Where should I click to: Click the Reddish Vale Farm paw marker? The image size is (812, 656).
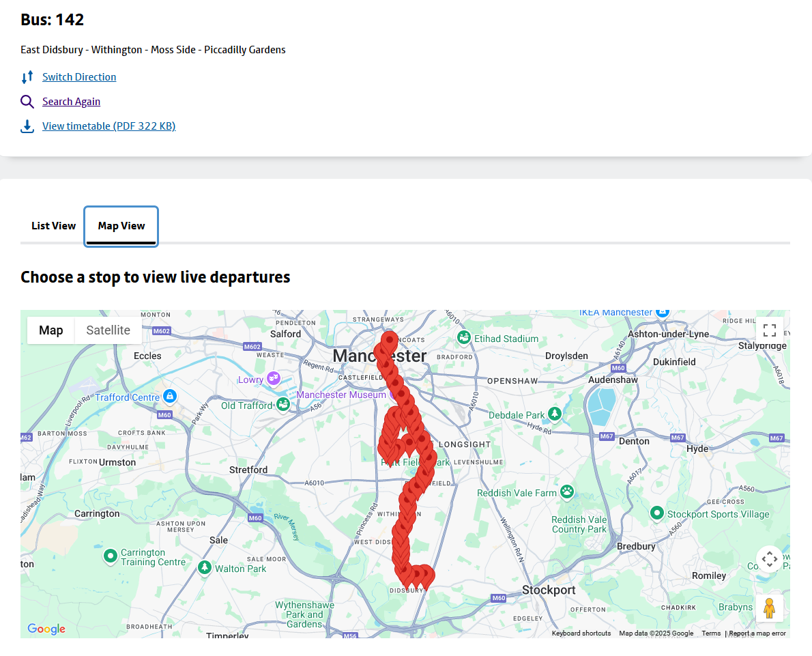click(567, 491)
